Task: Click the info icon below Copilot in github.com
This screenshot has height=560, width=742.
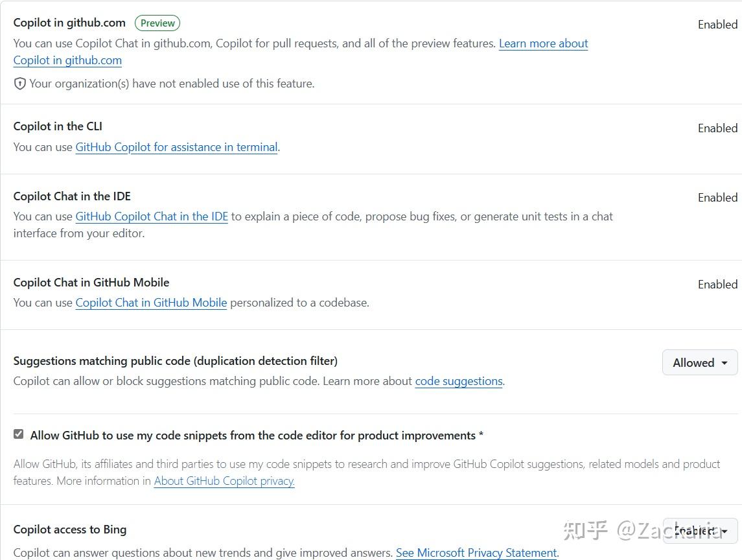Action: point(20,84)
